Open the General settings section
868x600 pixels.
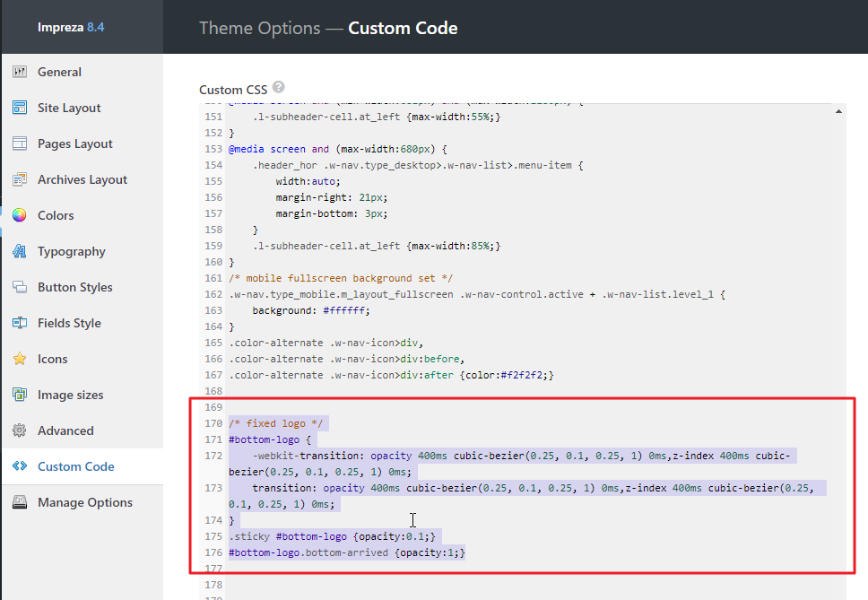[x=82, y=72]
